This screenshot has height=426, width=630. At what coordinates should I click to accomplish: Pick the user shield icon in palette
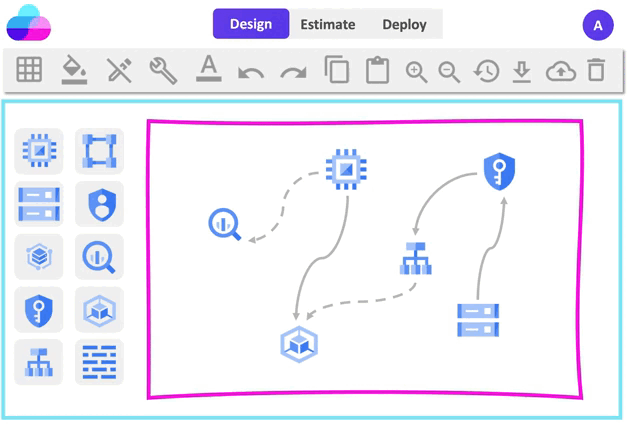(99, 204)
